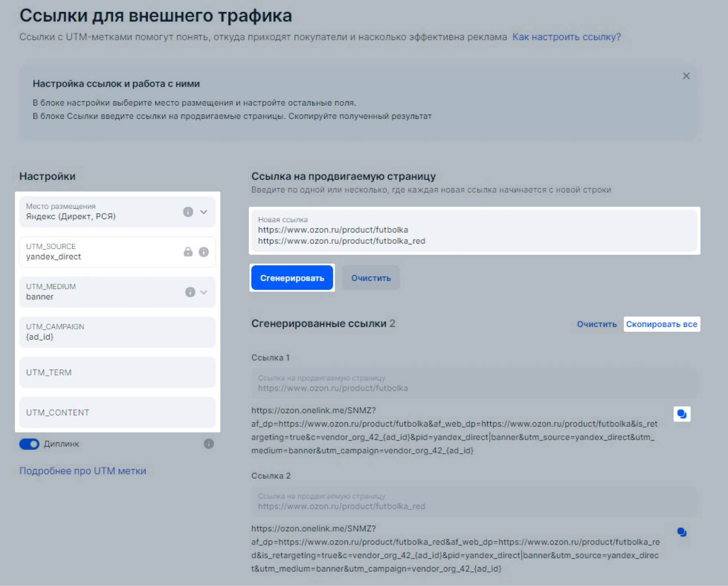Click the Настройка ссылок и работа с ними heading
Screen dimensions: 728x586
coord(116,84)
